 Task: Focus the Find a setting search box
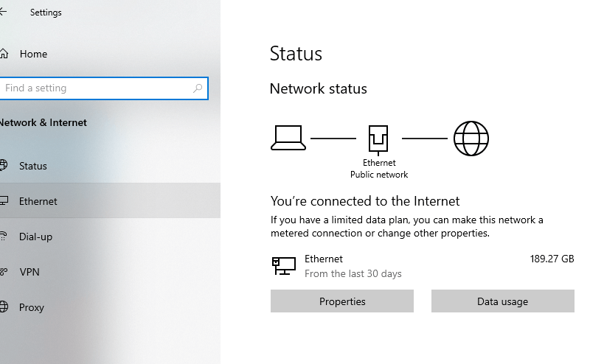click(x=104, y=88)
